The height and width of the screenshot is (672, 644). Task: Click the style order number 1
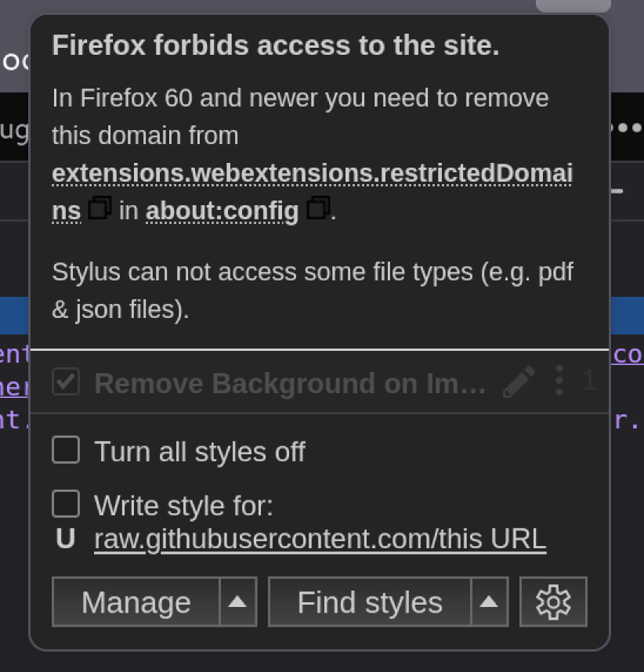coord(589,381)
